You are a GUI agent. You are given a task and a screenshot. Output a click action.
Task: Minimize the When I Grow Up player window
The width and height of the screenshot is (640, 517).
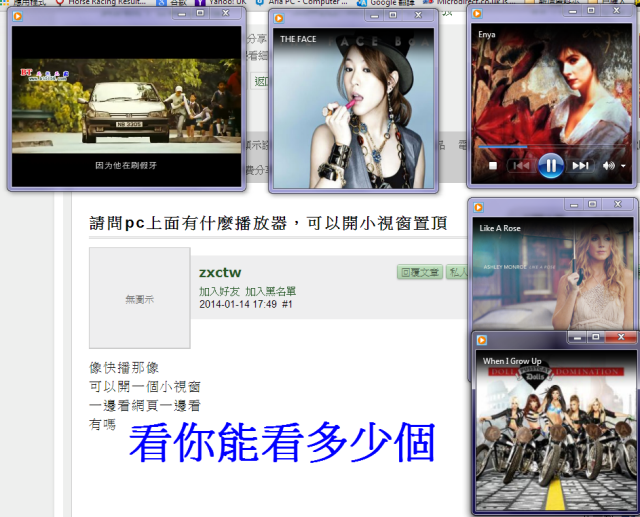pyautogui.click(x=577, y=337)
